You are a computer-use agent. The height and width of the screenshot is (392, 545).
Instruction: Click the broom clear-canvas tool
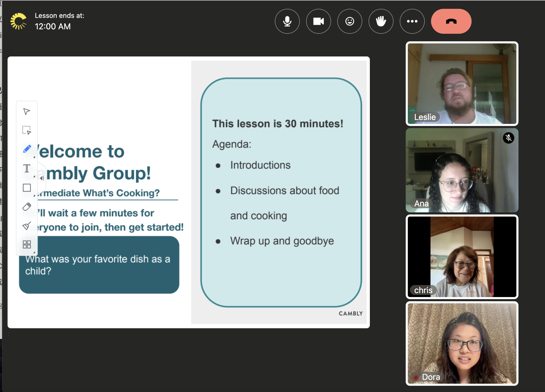[27, 226]
